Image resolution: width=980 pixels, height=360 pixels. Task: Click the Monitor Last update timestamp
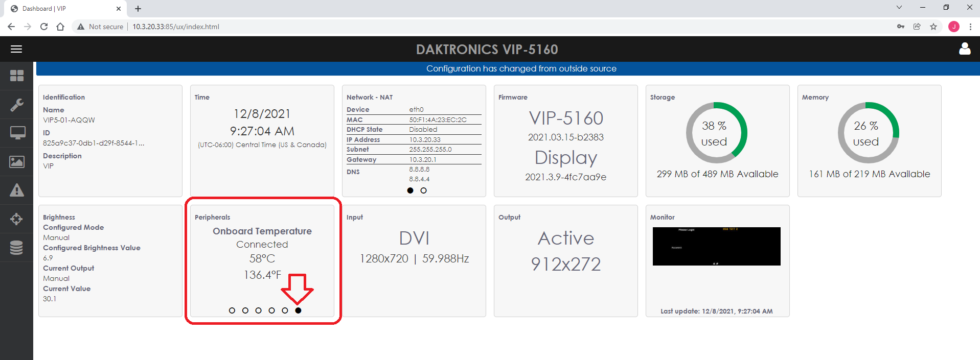pyautogui.click(x=717, y=311)
